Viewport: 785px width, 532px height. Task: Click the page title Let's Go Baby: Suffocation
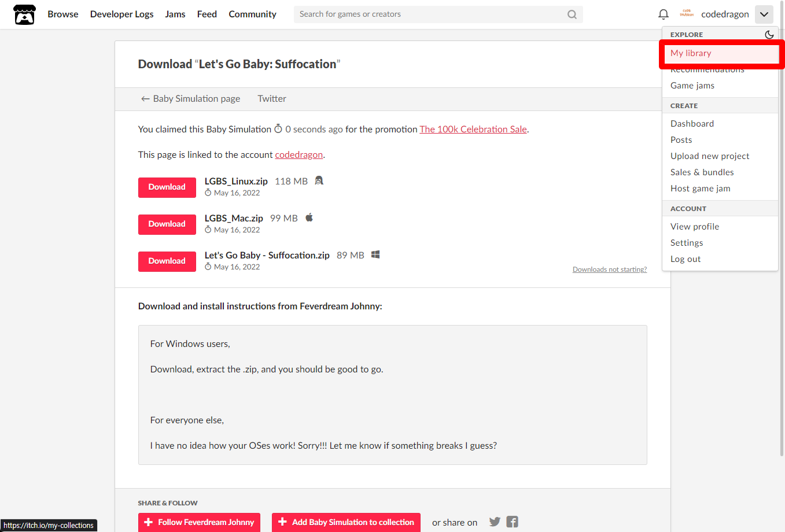pos(268,64)
